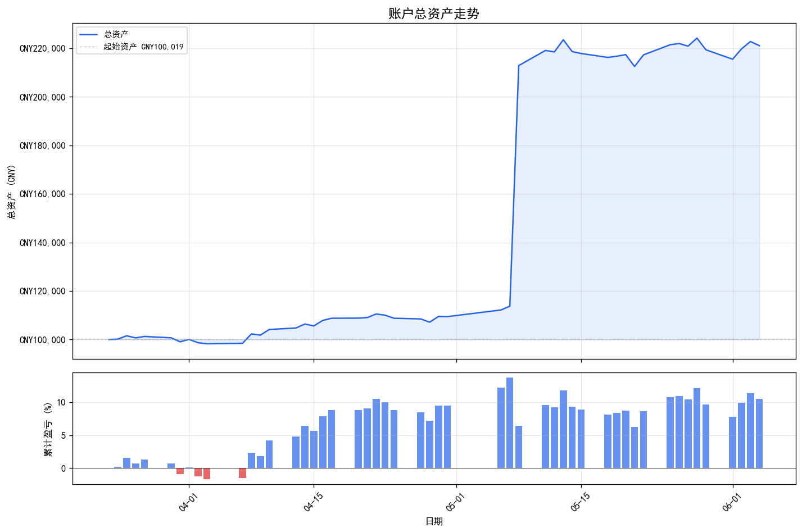Viewport: 802px width, 532px height.
Task: Click the lowest red bar near 04-01
Action: point(207,474)
